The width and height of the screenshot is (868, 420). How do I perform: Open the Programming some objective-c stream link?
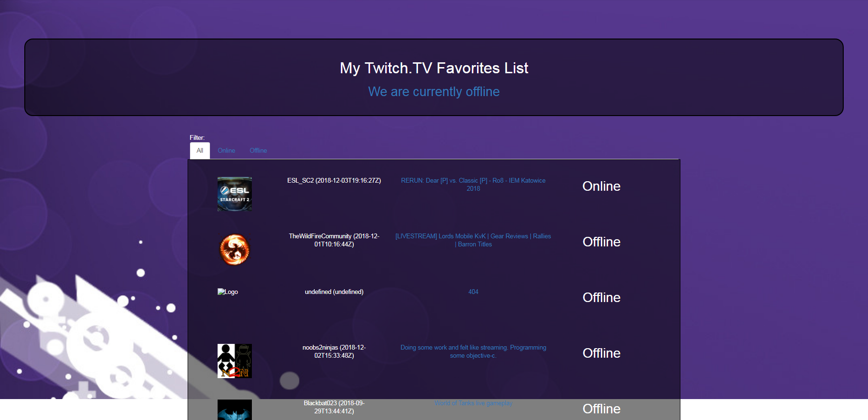[x=473, y=352]
